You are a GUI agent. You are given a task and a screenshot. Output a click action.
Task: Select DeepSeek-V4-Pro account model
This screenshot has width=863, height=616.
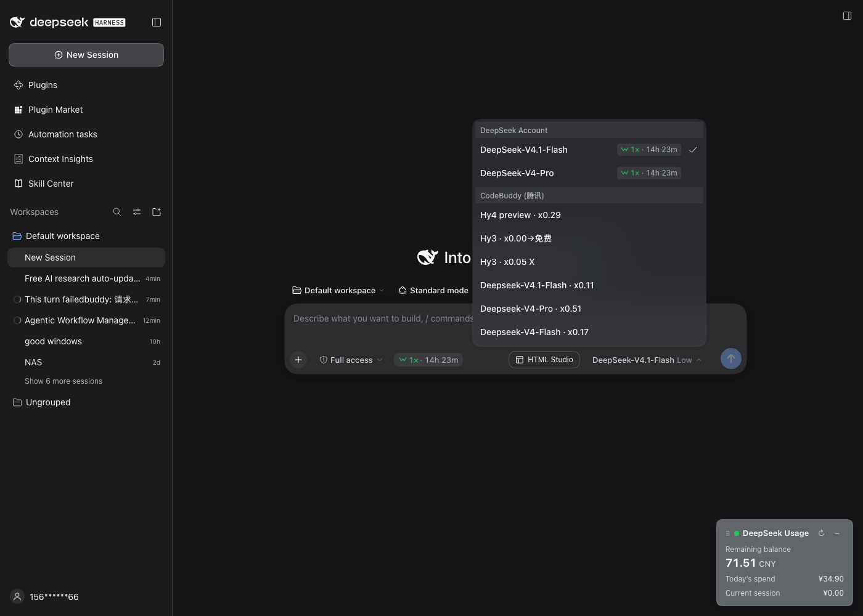tap(589, 173)
